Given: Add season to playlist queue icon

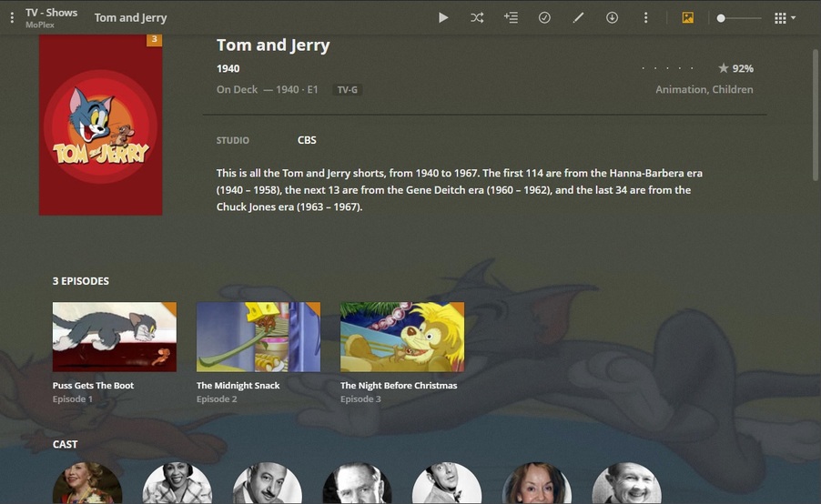Looking at the screenshot, I should pyautogui.click(x=511, y=18).
